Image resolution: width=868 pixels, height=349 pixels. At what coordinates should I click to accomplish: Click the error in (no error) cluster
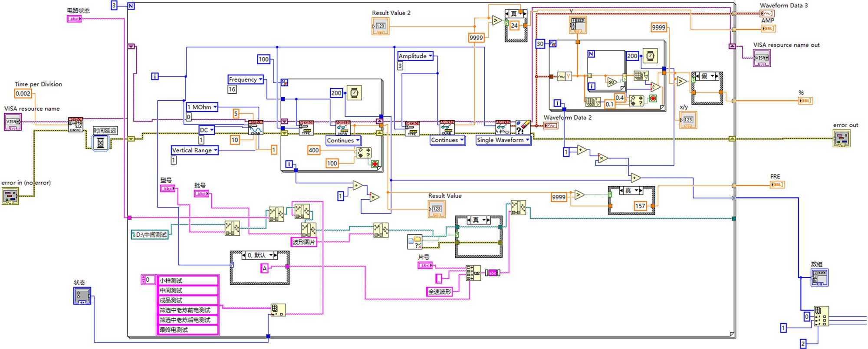tap(10, 196)
